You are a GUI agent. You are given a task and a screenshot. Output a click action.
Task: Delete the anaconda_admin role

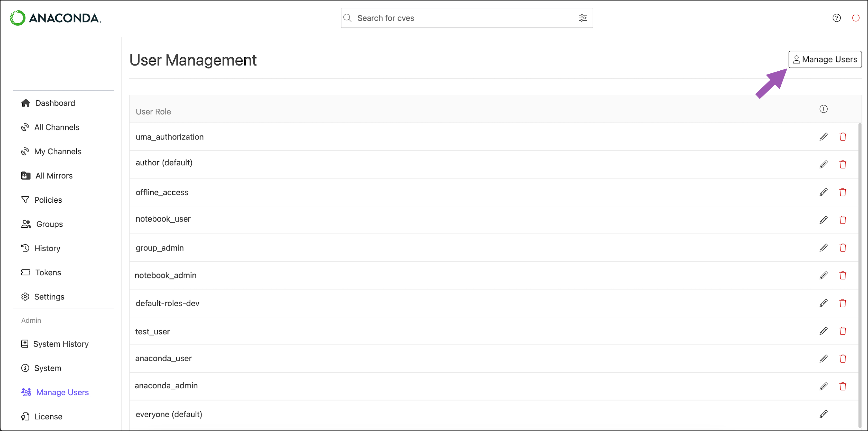(842, 386)
